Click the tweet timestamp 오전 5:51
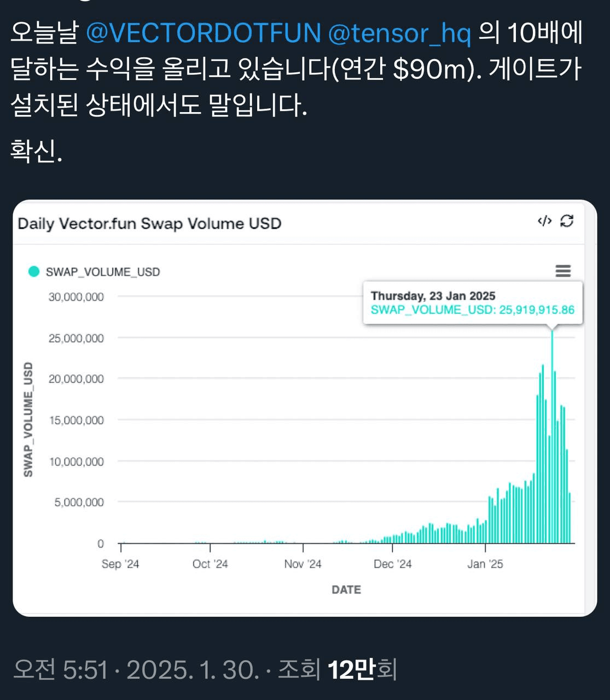Image resolution: width=610 pixels, height=700 pixels. [x=60, y=669]
